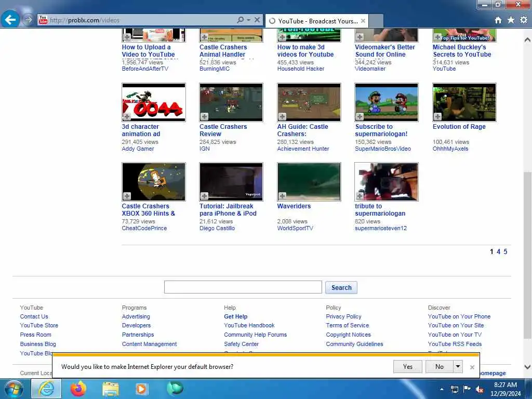This screenshot has width=532, height=399.
Task: Open Community Guidelines footer link
Action: coord(354,344)
